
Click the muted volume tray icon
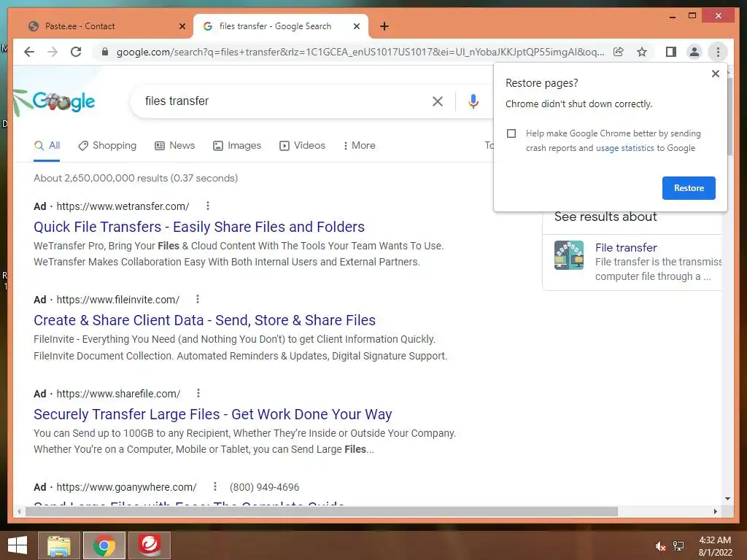coord(660,545)
